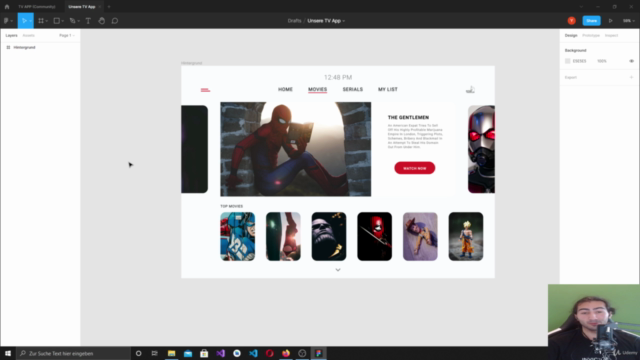Open the Figma home screen icon
Screen dimensions: 640x360
7,7
